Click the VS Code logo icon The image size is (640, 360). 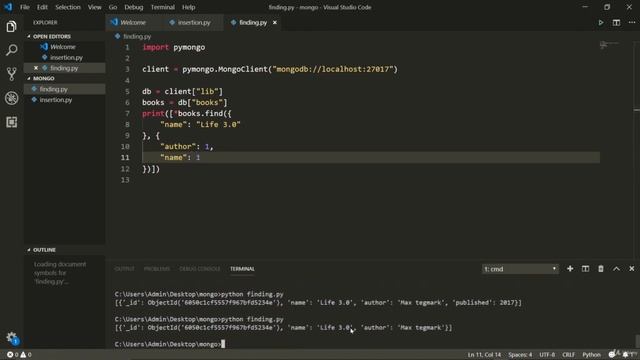click(x=8, y=7)
